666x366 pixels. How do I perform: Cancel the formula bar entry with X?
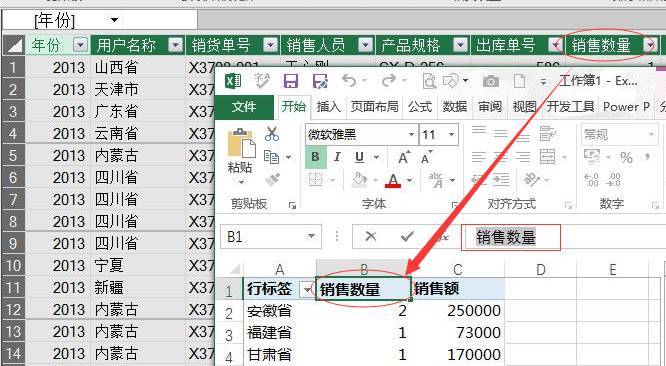click(x=371, y=236)
